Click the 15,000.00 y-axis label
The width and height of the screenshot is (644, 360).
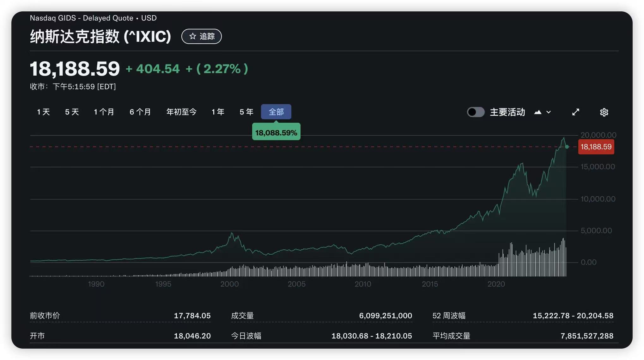(x=598, y=167)
